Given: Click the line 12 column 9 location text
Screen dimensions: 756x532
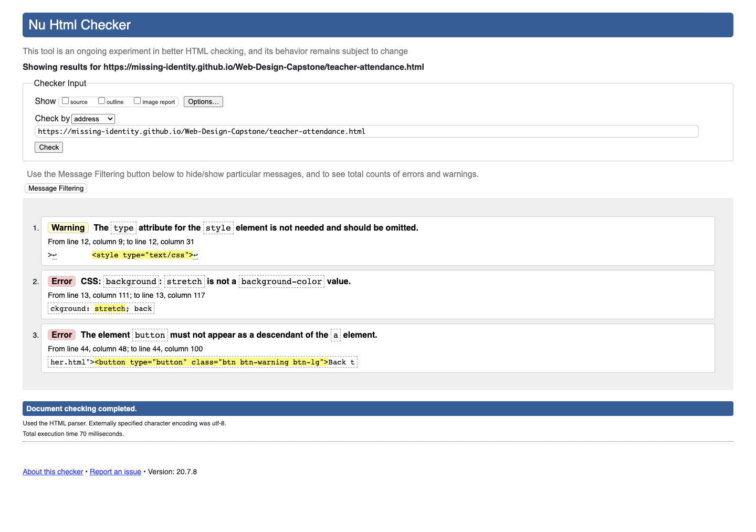Looking at the screenshot, I should (121, 242).
